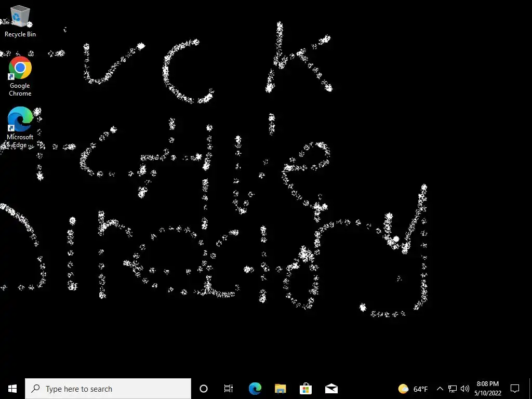Open Microsoft Store from the taskbar
Viewport: 532px width, 399px height.
click(305, 389)
